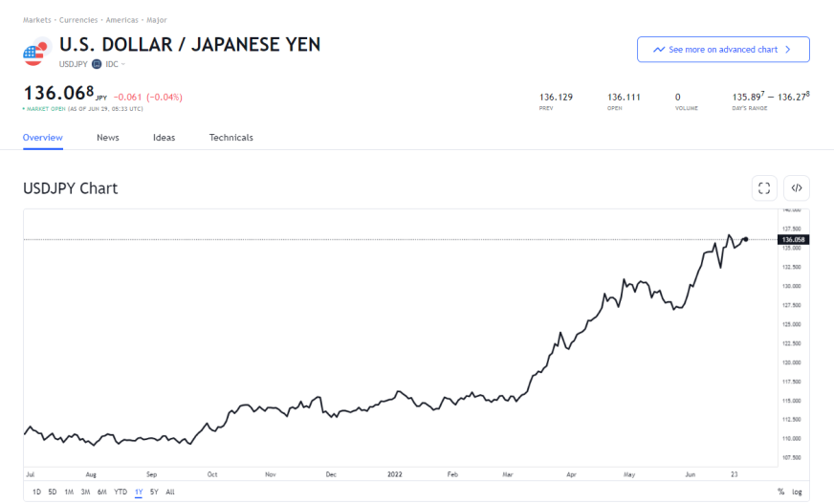The height and width of the screenshot is (504, 834).
Task: Click the embed code icon
Action: [796, 188]
